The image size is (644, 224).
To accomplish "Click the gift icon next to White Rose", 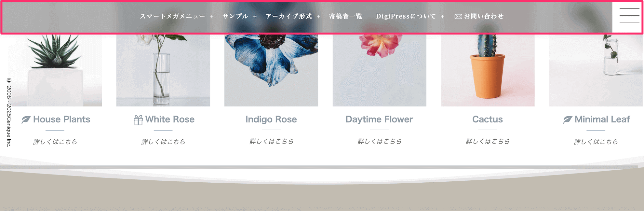I will (138, 120).
